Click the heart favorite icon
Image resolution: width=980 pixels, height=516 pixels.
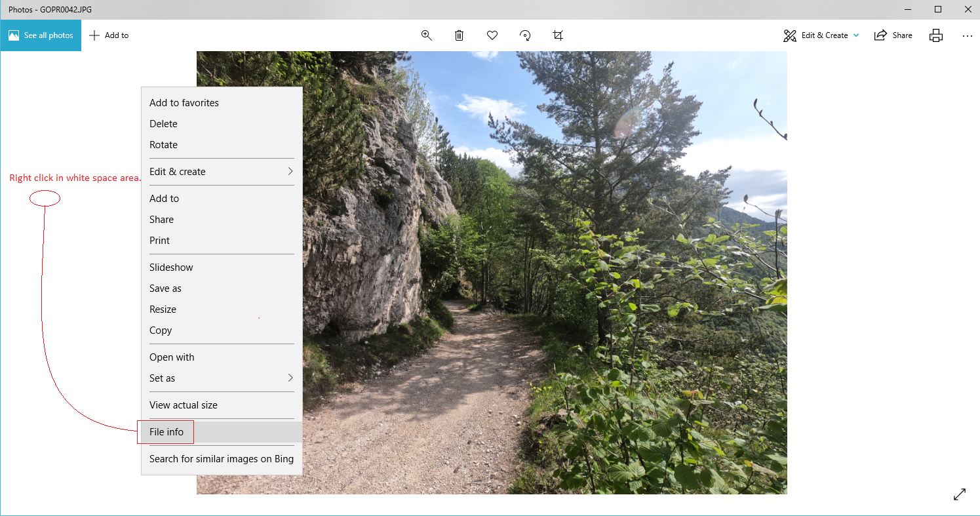[492, 35]
